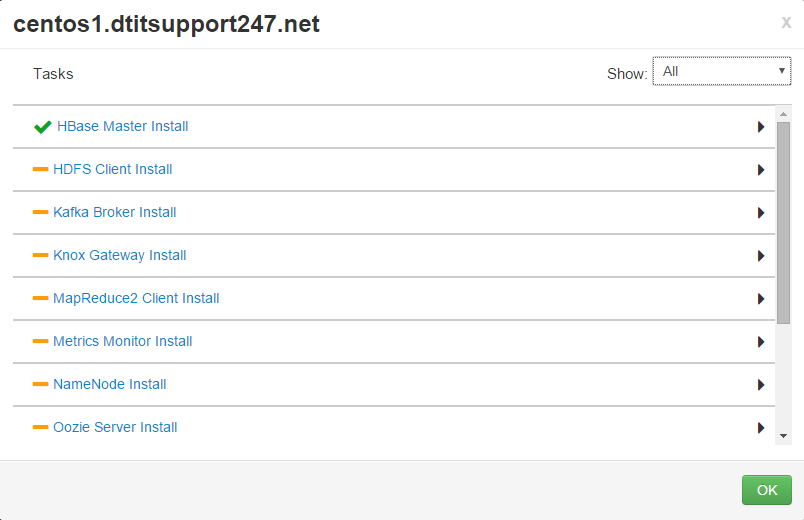
Task: Click orange status icon beside Oozie Server Install
Action: point(41,427)
